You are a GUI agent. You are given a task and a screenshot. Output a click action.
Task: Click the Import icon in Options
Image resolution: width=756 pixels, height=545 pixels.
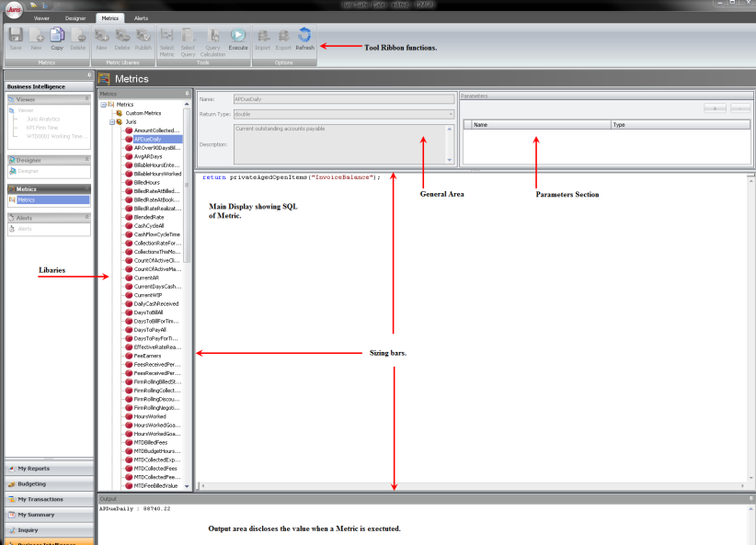click(263, 37)
